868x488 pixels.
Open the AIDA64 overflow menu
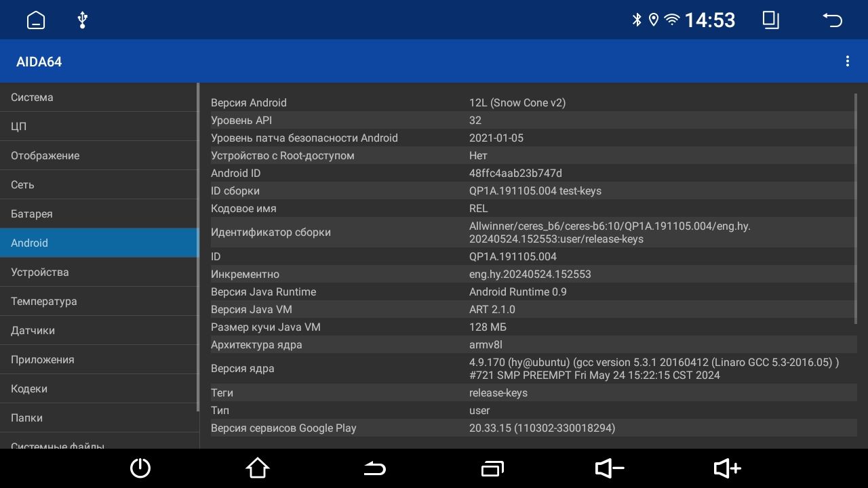tap(847, 61)
